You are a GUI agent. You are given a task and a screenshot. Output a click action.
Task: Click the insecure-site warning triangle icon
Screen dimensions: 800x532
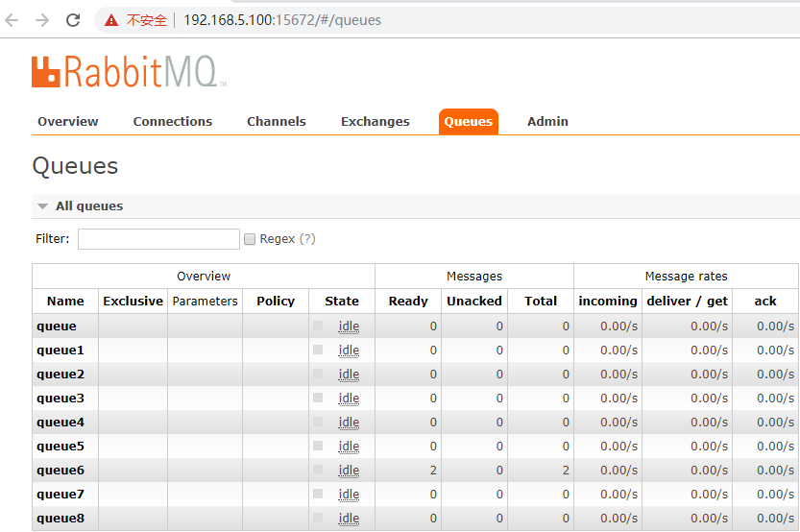pos(111,20)
